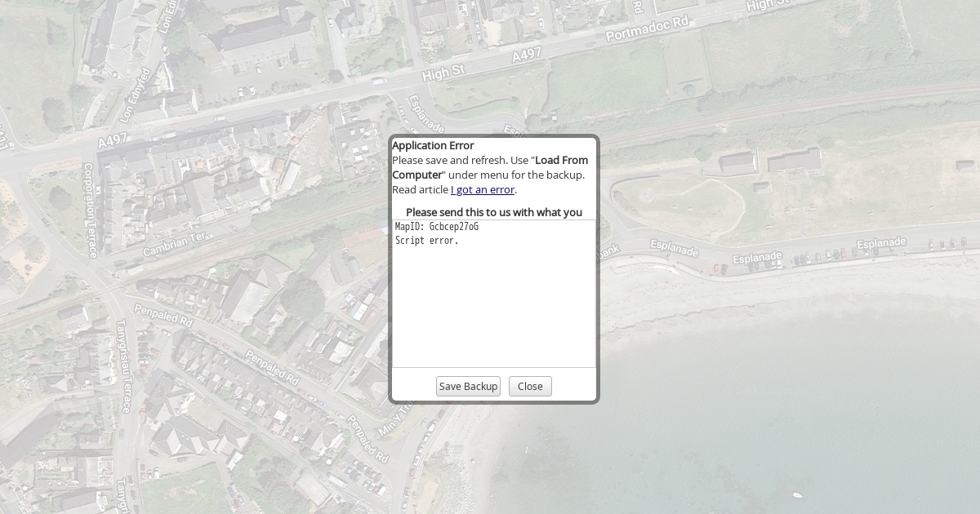Click the "MapID: Gcbcep27oG" line
980x514 pixels.
pos(437,227)
